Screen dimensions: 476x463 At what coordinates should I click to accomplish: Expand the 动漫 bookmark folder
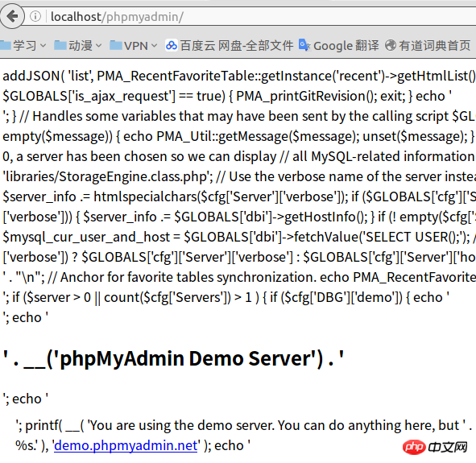pos(78,46)
